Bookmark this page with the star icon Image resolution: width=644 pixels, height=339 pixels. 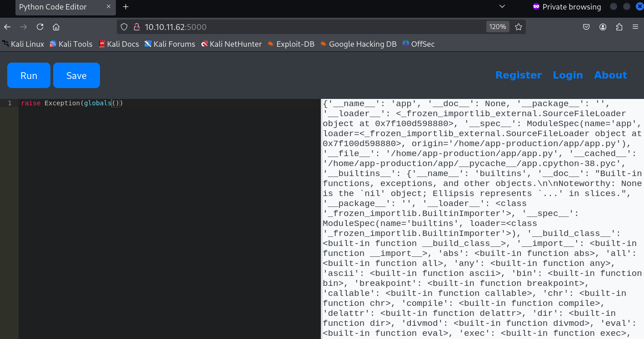pyautogui.click(x=519, y=27)
